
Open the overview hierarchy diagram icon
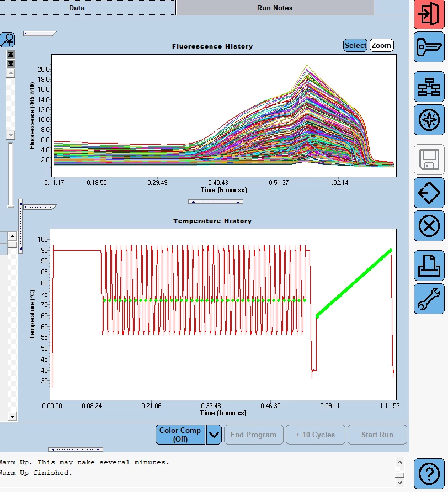pyautogui.click(x=429, y=87)
